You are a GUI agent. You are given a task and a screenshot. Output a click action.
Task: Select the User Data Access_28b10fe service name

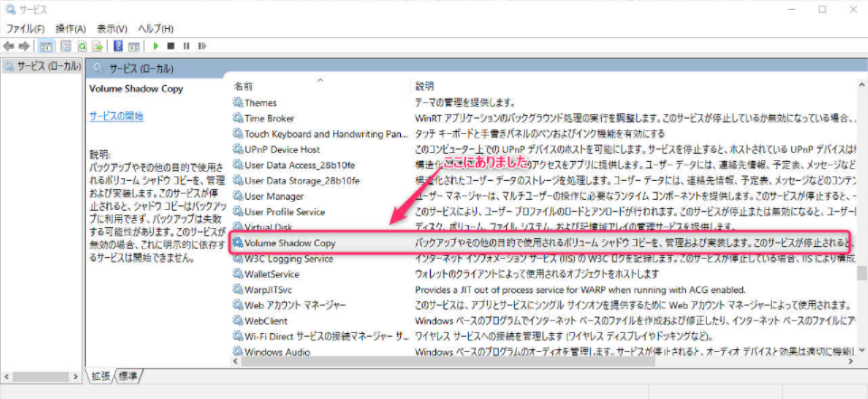point(300,165)
